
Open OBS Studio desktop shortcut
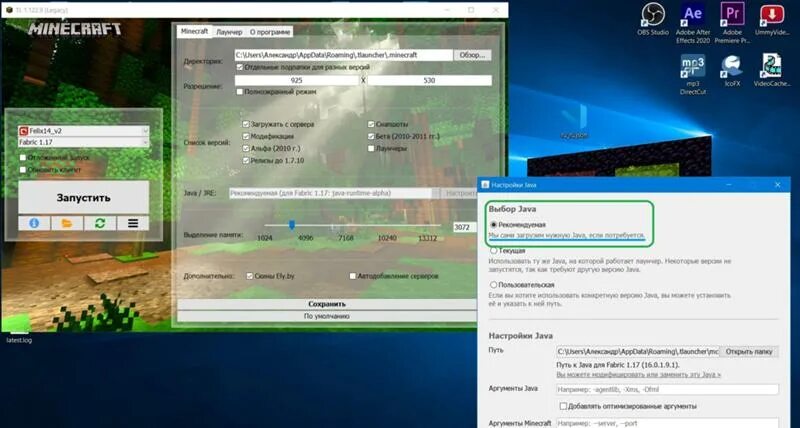[x=653, y=19]
